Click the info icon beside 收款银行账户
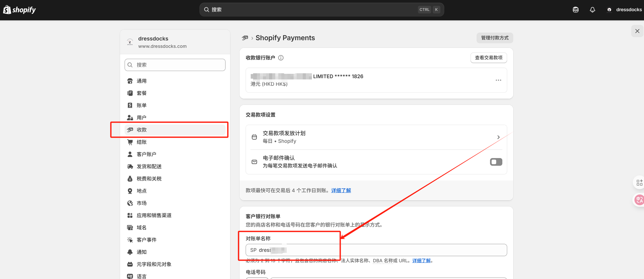 [281, 58]
